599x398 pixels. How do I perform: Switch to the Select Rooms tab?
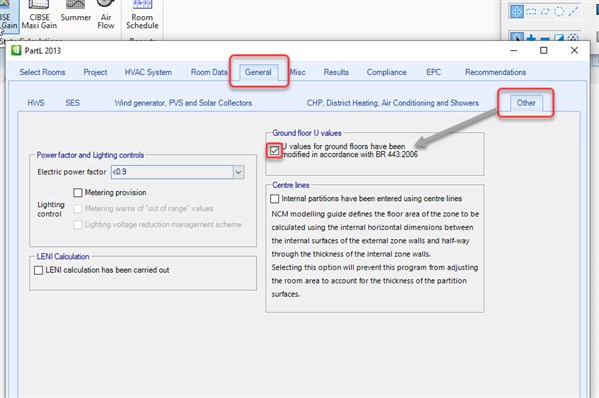(42, 72)
